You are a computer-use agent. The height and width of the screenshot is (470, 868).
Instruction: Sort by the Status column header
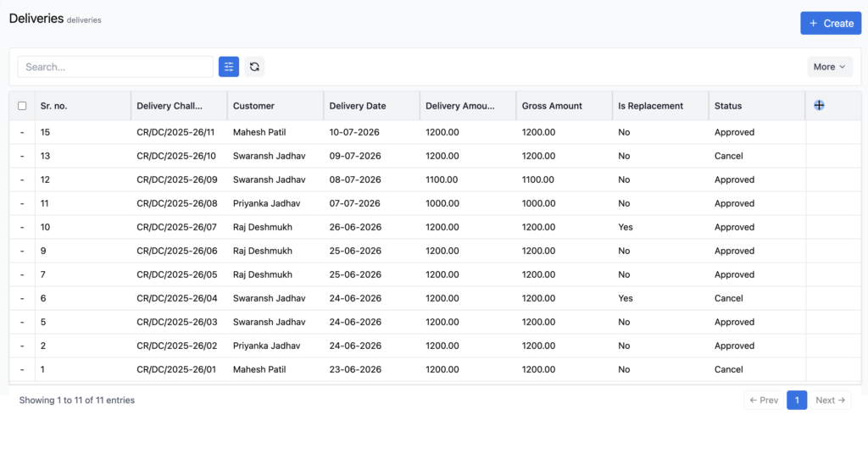[x=728, y=106]
